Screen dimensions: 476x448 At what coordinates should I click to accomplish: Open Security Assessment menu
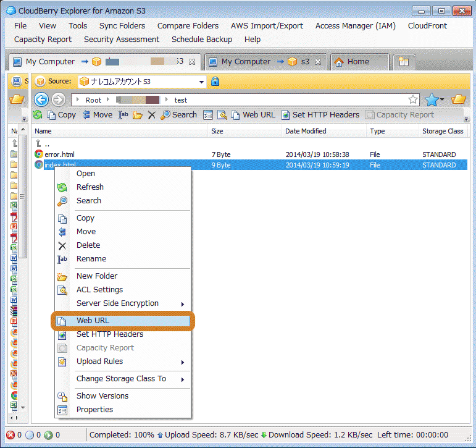pyautogui.click(x=122, y=40)
